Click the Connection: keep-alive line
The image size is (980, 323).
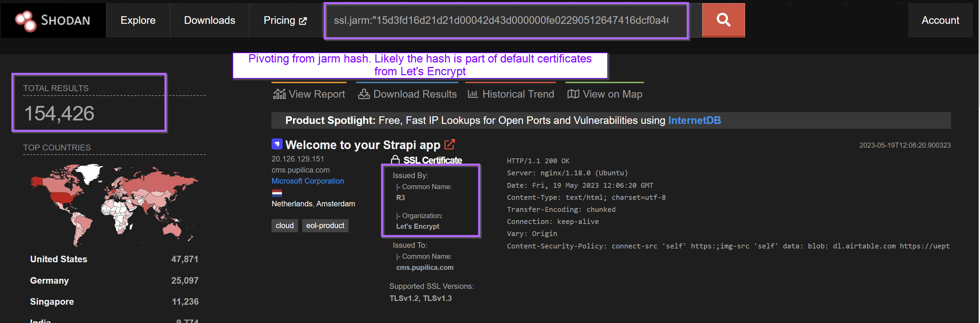tap(552, 222)
